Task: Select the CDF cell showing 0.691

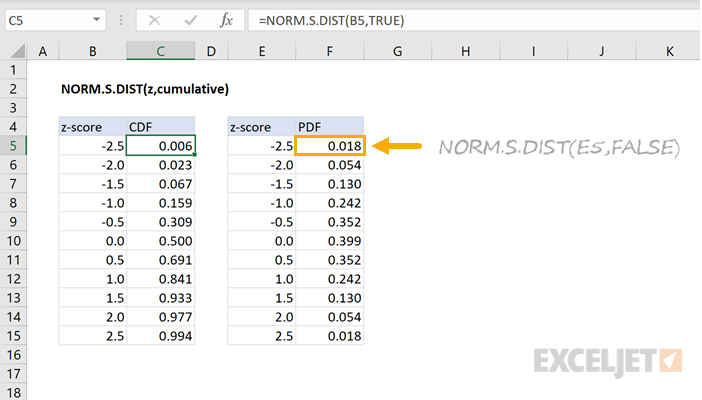Action: click(161, 260)
